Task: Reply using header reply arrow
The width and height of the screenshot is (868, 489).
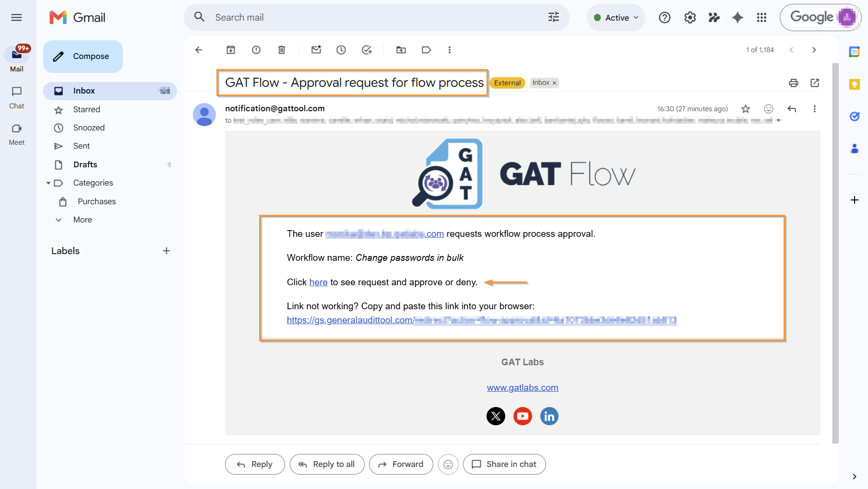Action: (792, 109)
